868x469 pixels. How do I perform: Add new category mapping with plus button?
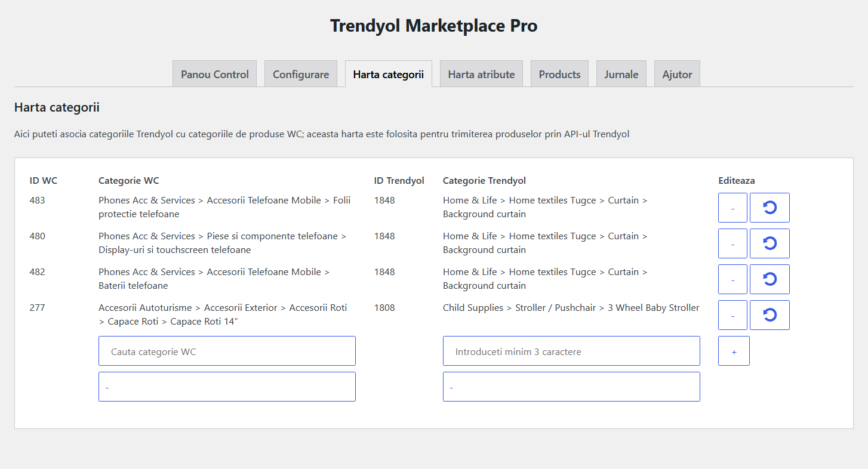click(x=734, y=351)
